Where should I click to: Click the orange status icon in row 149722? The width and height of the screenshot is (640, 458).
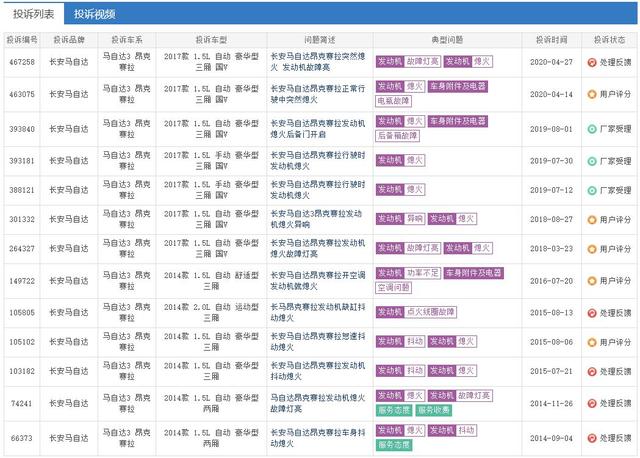click(592, 281)
